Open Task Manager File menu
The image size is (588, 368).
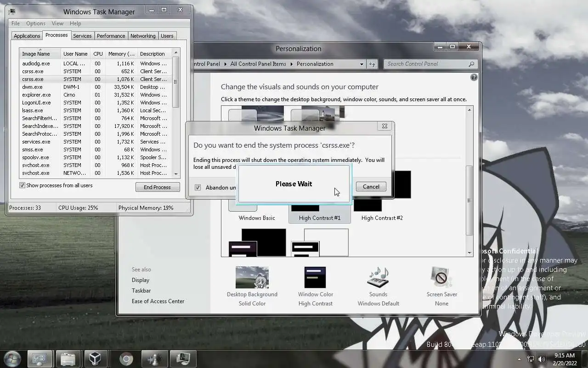(15, 23)
